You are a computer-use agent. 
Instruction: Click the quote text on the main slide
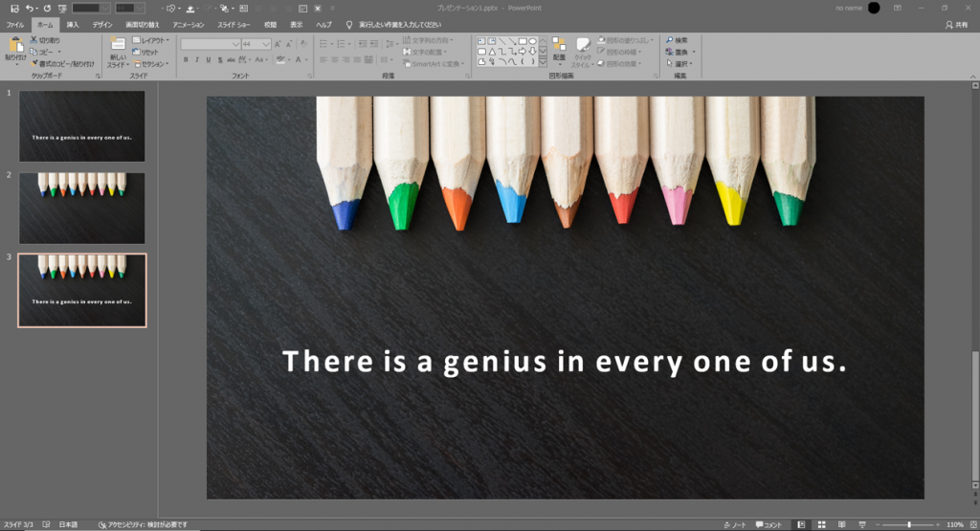[565, 363]
